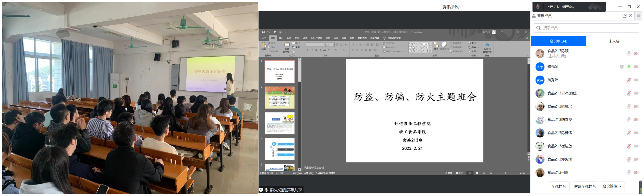Click the pop-out icon beside 管理成员
This screenshot has width=644, height=196.
(x=624, y=15)
